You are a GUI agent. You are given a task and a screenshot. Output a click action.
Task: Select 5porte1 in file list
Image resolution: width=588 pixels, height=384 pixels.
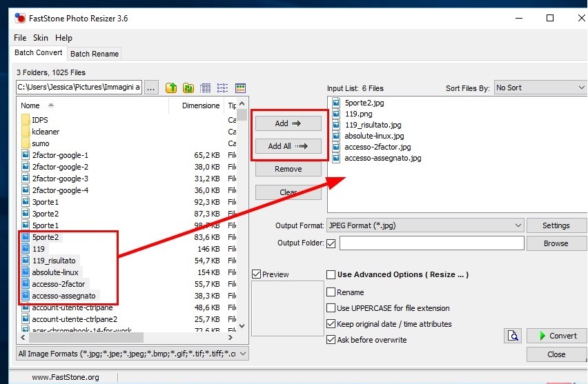click(x=46, y=225)
